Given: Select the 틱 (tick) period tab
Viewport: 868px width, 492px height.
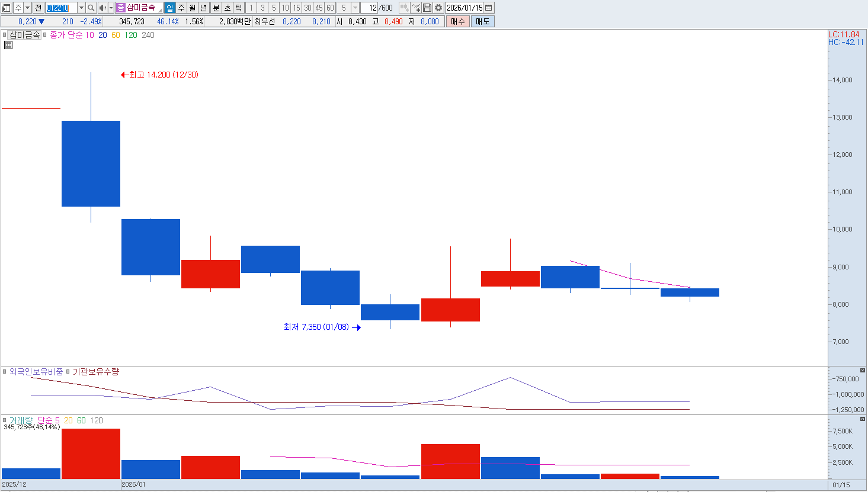Looking at the screenshot, I should click(x=238, y=8).
